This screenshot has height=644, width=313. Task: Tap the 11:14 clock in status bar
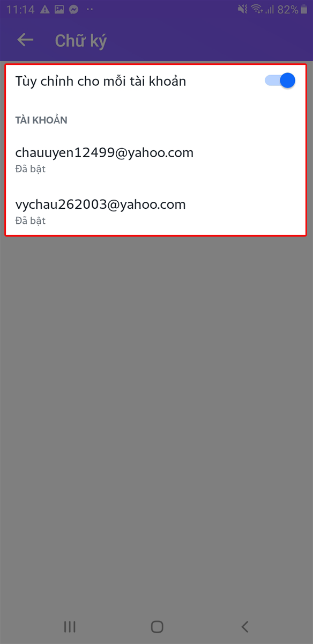tap(19, 10)
